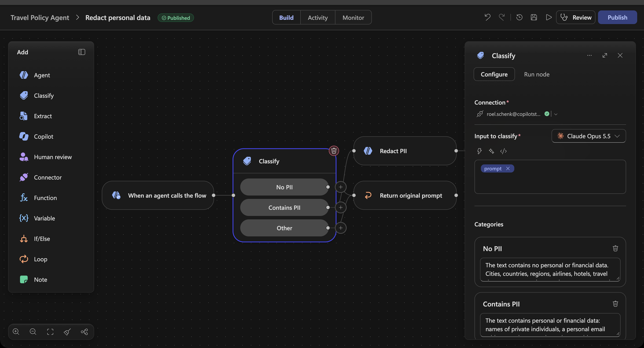Zoom in on the canvas
Image resolution: width=644 pixels, height=348 pixels.
[x=16, y=332]
